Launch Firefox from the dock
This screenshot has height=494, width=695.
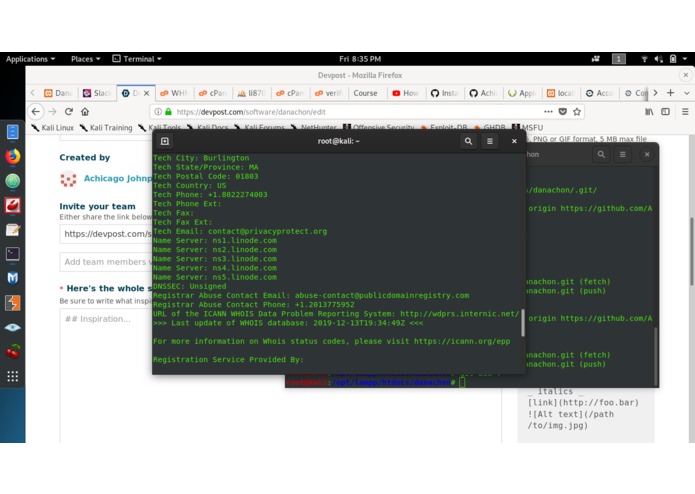tap(12, 156)
